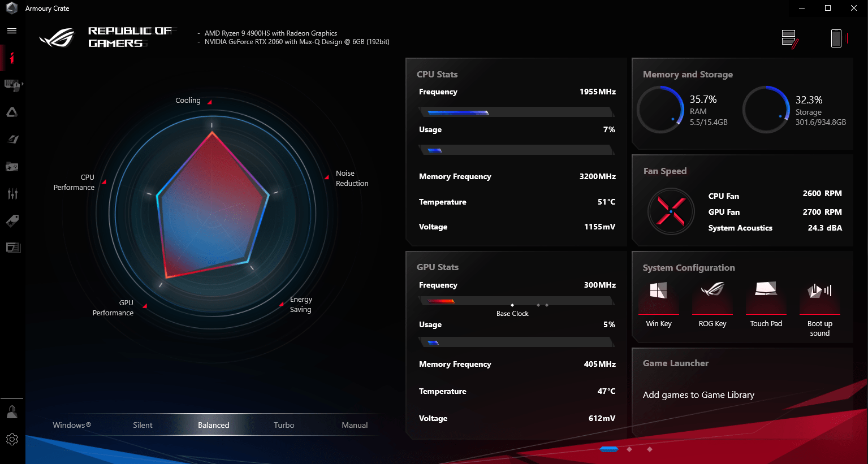Click the CPU Usage bar

coord(516,150)
